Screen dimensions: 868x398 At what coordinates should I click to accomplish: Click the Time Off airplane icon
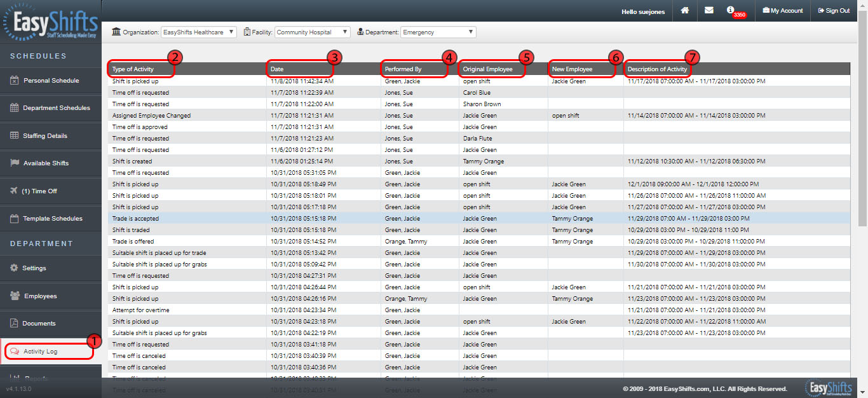point(15,191)
